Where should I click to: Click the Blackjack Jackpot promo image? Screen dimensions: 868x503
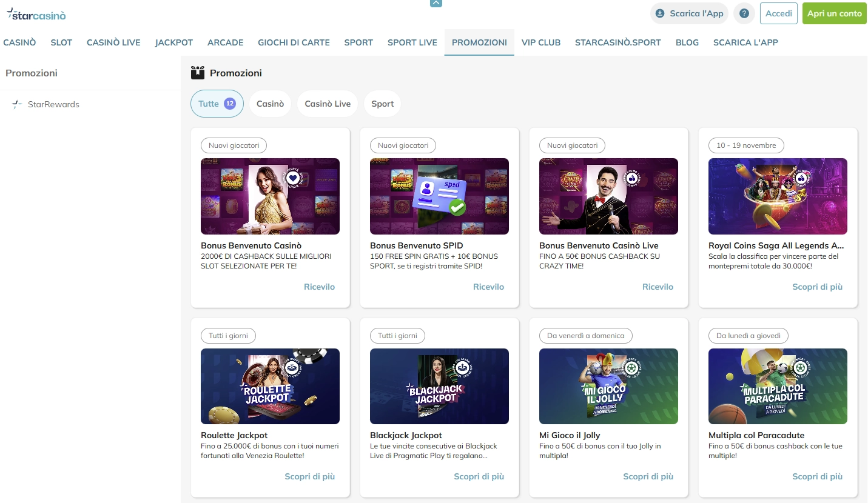click(x=439, y=386)
